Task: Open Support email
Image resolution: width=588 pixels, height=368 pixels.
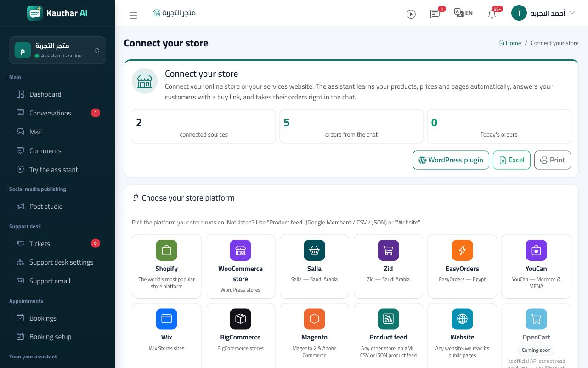Action: pyautogui.click(x=57, y=281)
